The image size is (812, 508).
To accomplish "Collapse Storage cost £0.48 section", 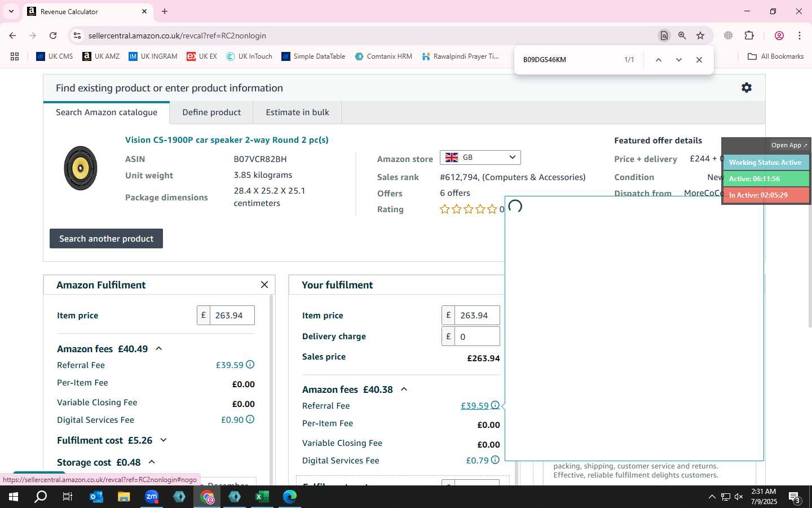I will (x=152, y=462).
